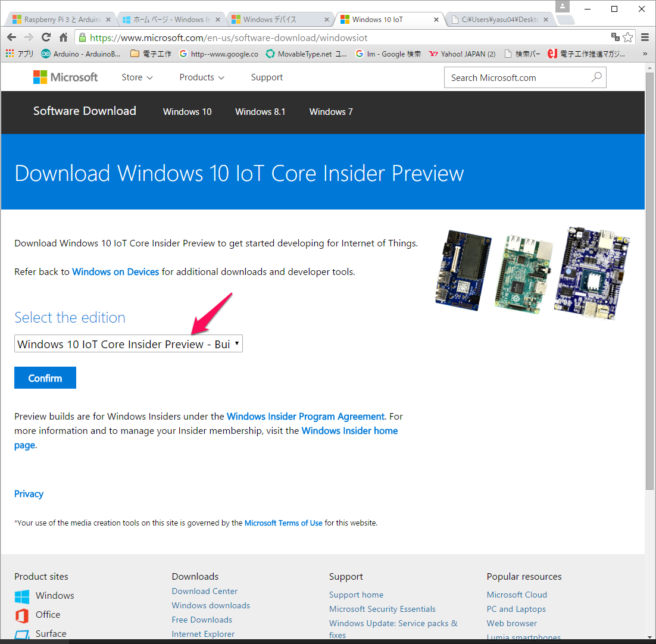Click the Software Download heading link

[85, 111]
